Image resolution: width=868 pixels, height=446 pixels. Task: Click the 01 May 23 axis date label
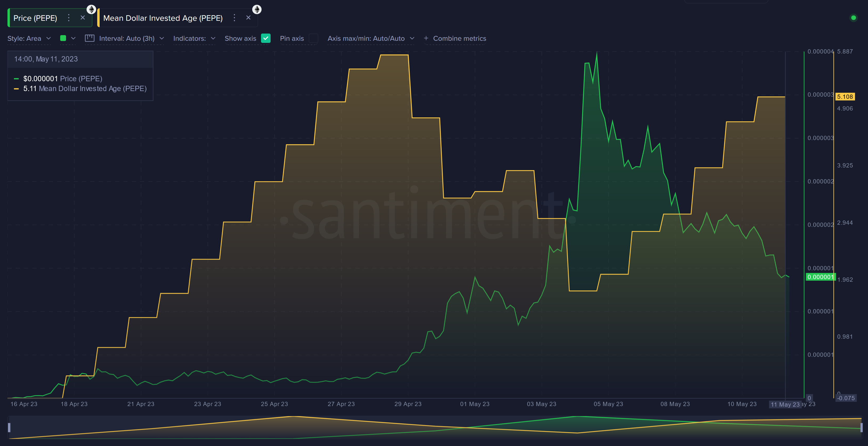pos(475,404)
